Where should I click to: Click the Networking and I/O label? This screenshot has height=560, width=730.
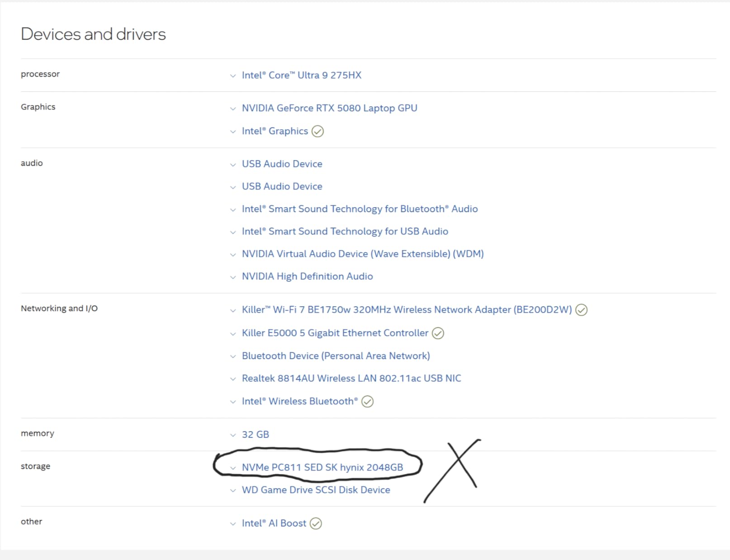click(59, 308)
